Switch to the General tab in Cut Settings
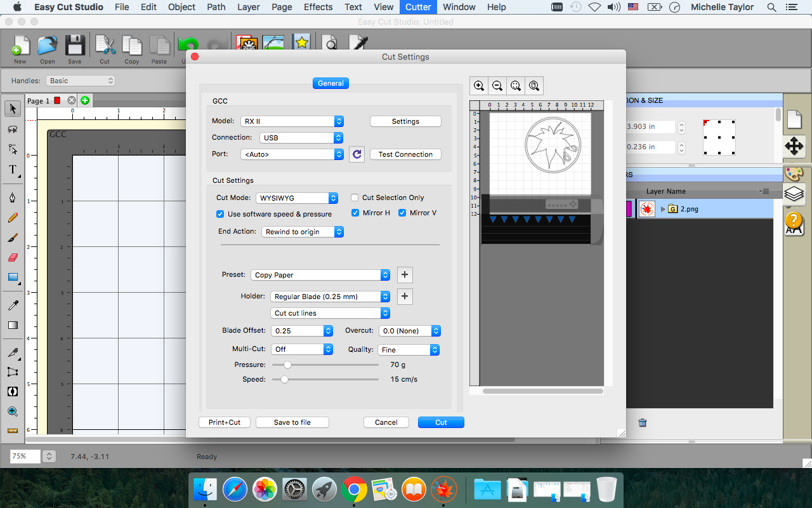 pos(331,83)
